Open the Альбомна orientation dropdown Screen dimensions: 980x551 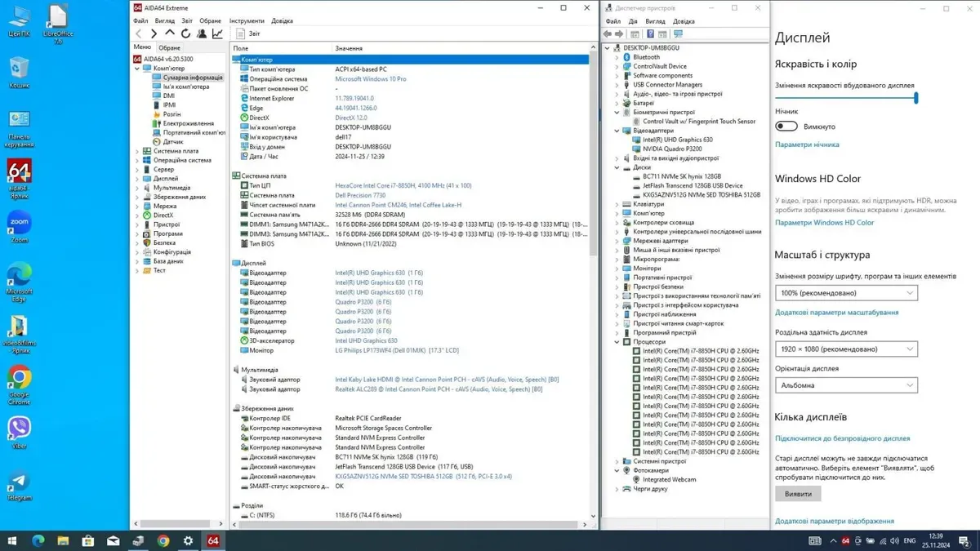click(846, 385)
